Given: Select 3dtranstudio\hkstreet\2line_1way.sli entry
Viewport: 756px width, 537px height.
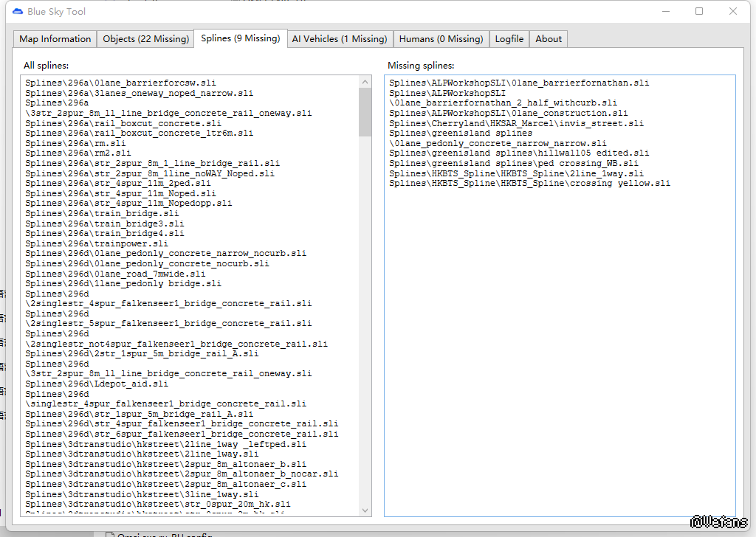Looking at the screenshot, I should (x=142, y=454).
